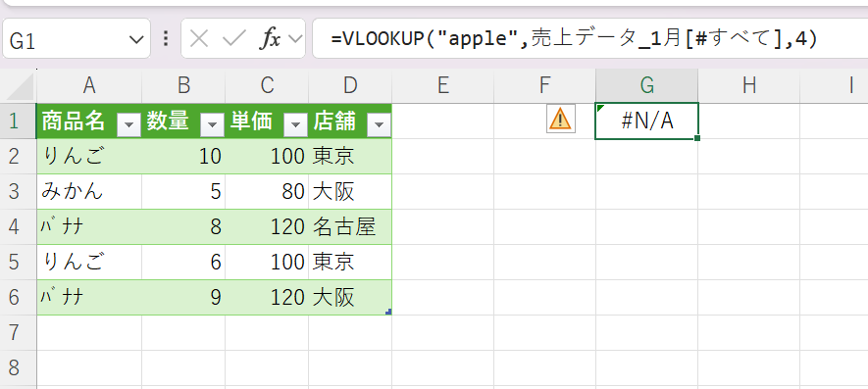
Task: Click the Name Box showing G1
Action: point(76,38)
